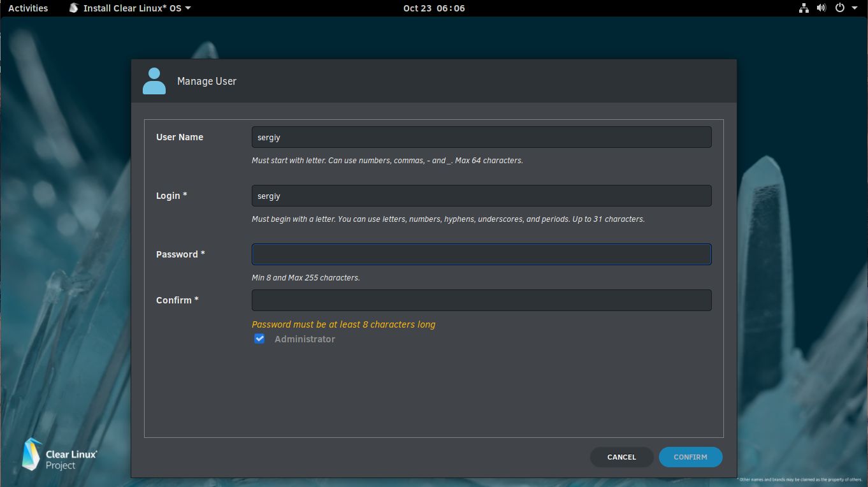Open the clock showing Oct 23 06:06
868x487 pixels.
click(x=434, y=8)
